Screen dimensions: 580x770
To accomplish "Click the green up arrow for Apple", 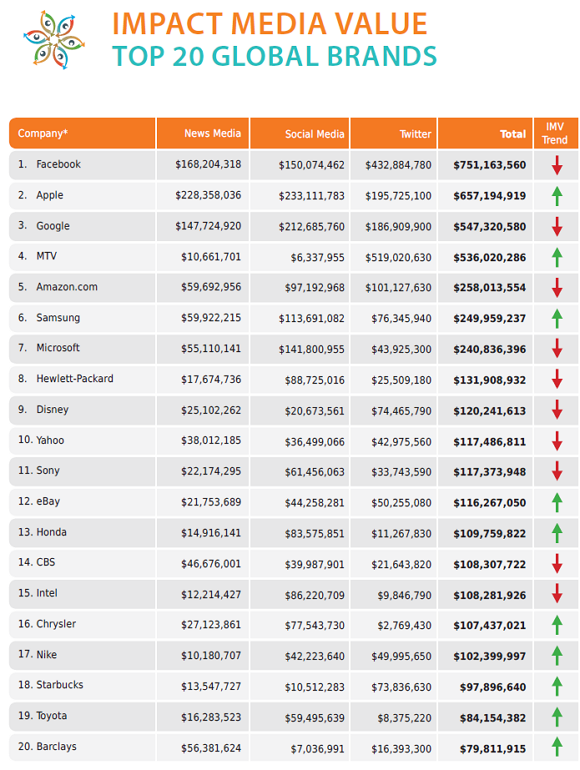I will coord(556,196).
